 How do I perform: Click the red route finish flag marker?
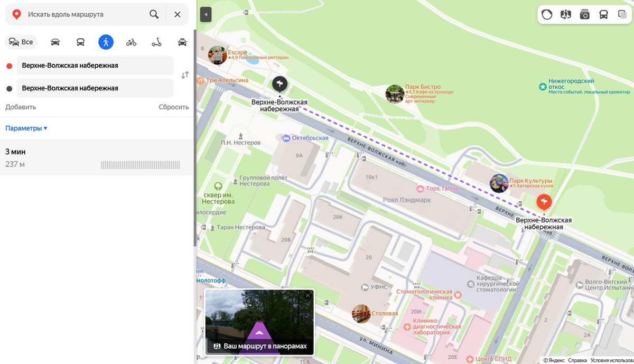tap(544, 202)
